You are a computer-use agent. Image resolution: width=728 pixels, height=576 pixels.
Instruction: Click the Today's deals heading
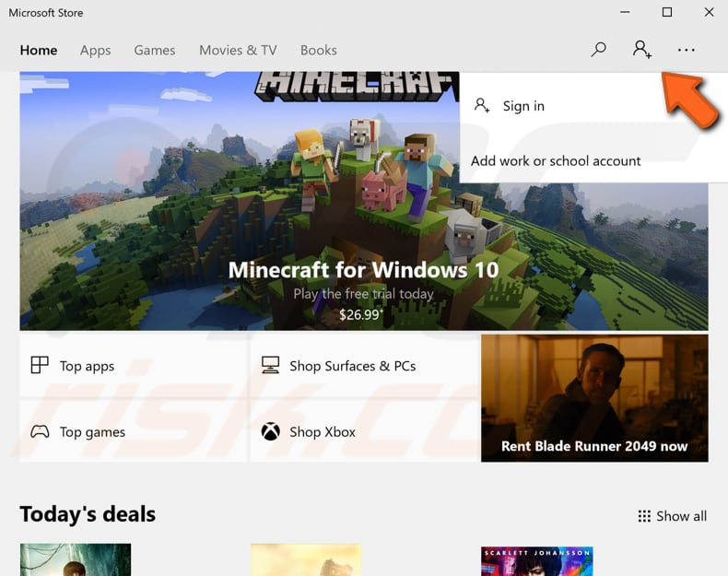[x=88, y=514]
